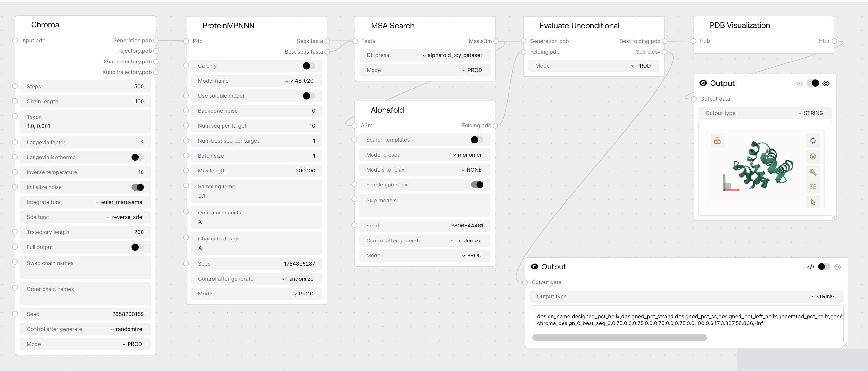This screenshot has height=371, width=868.
Task: Toggle the Langevin isothermal switch in Chroma
Action: click(138, 158)
